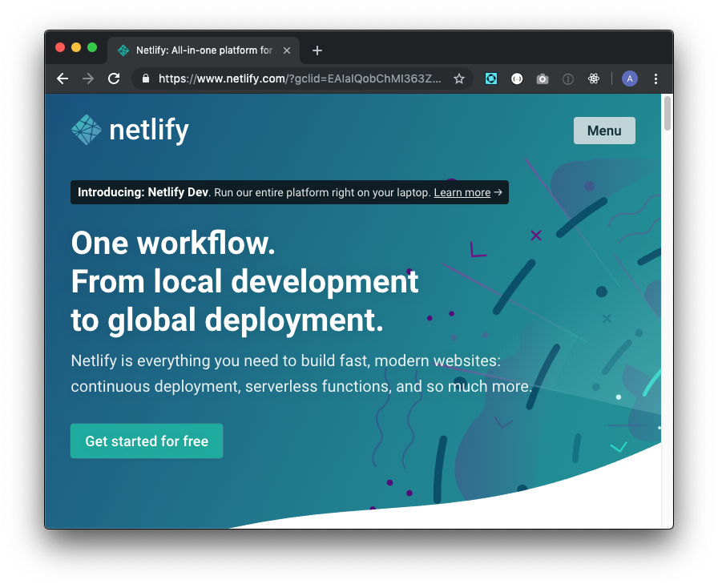Close the Netlify tab

(x=287, y=50)
